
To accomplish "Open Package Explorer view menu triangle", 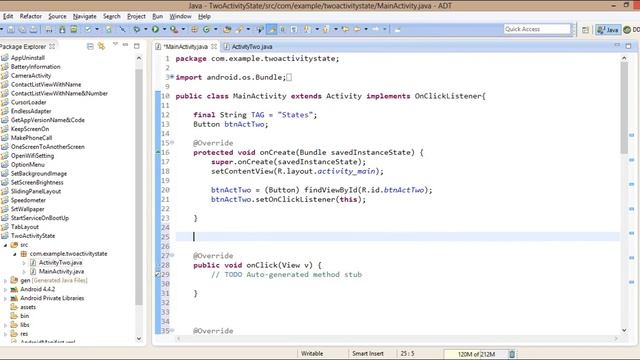I will 116,44.
